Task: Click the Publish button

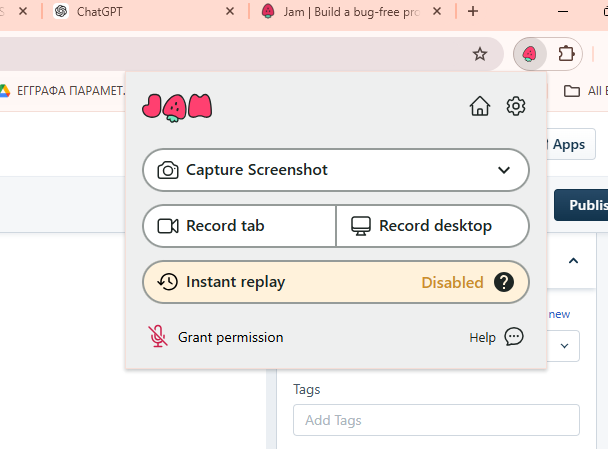Action: tap(582, 205)
